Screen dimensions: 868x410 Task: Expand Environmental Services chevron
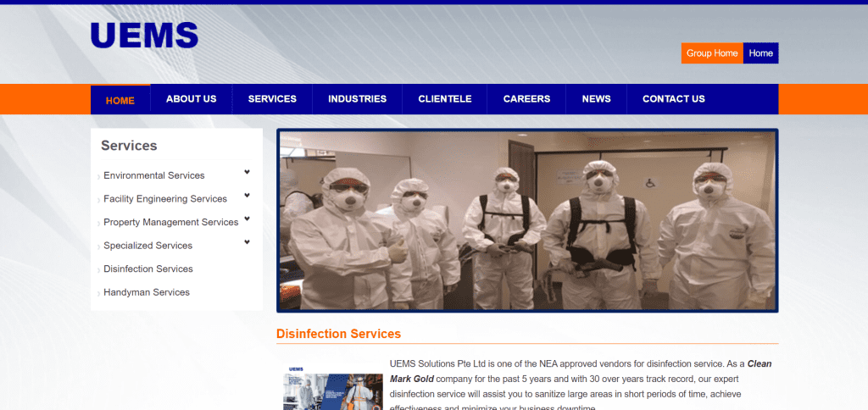247,172
